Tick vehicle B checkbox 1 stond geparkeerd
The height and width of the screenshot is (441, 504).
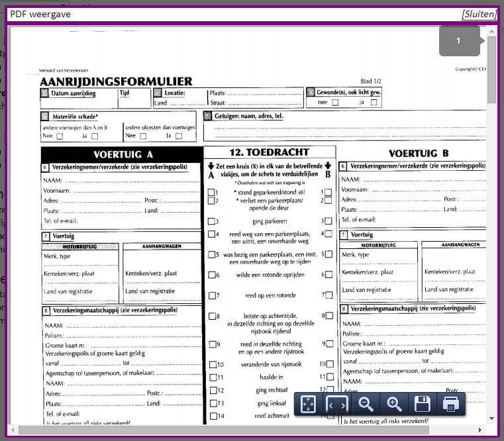click(x=328, y=192)
